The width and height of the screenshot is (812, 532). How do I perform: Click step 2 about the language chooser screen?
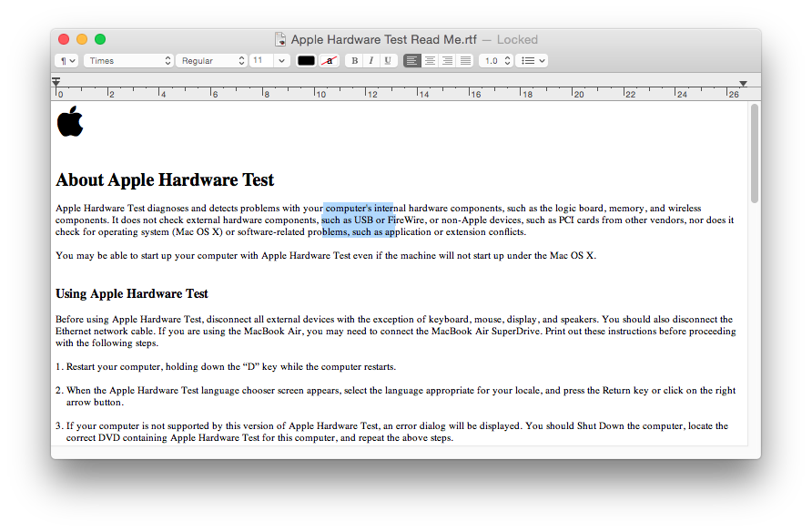click(x=396, y=396)
